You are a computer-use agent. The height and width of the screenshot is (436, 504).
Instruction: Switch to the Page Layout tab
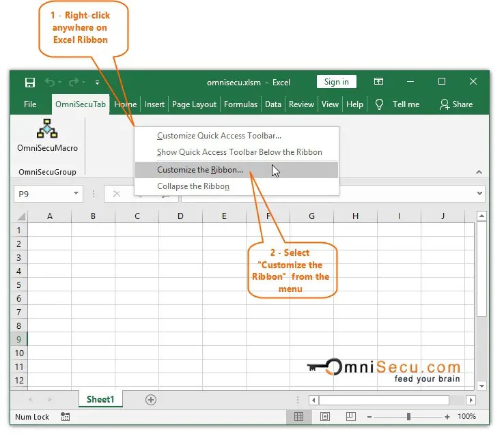(x=194, y=104)
